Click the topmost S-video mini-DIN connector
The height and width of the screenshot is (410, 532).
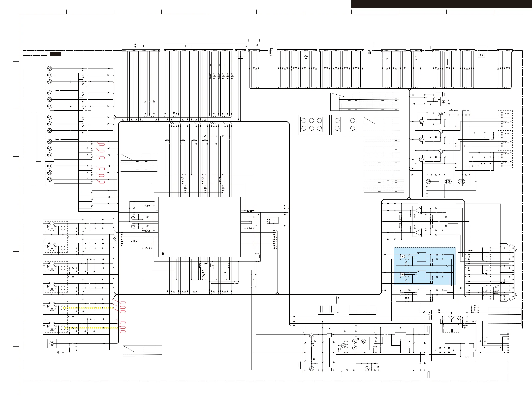pyautogui.click(x=52, y=226)
